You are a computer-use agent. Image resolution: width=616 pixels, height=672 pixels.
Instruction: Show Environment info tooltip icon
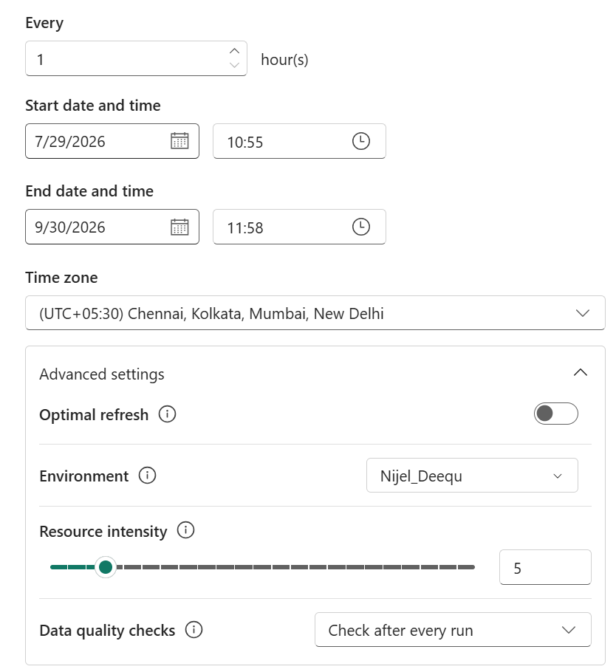[x=147, y=476]
